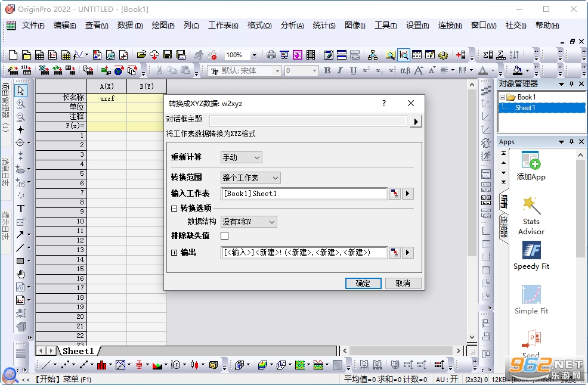Screen dimensions: 588x385
Task: Select the Text tool in left toolbar
Action: pyautogui.click(x=21, y=209)
